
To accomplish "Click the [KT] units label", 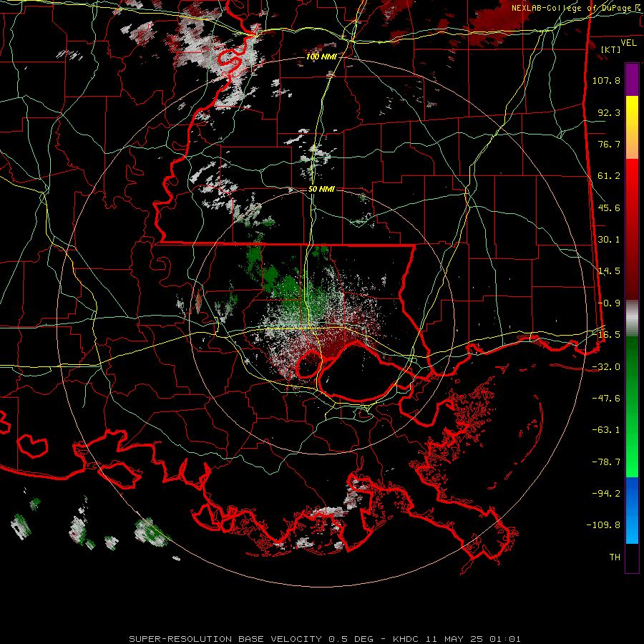I will (610, 49).
